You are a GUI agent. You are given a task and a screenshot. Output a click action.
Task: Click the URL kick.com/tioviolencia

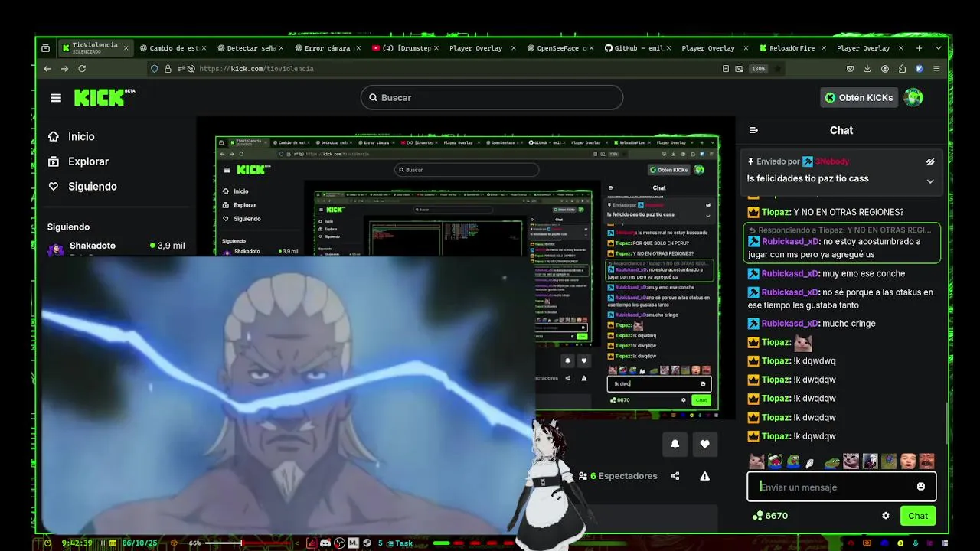coord(256,69)
